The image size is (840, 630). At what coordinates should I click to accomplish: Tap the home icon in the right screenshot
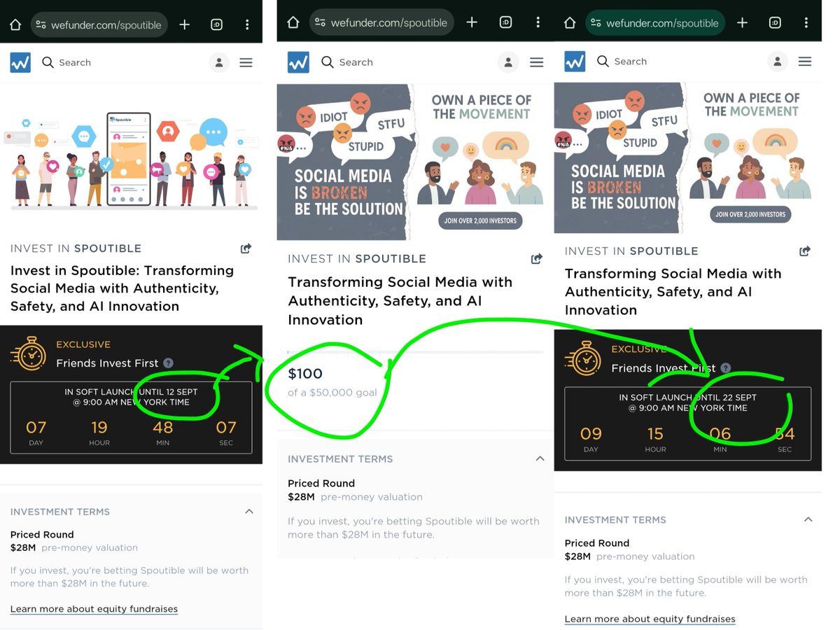tap(570, 22)
